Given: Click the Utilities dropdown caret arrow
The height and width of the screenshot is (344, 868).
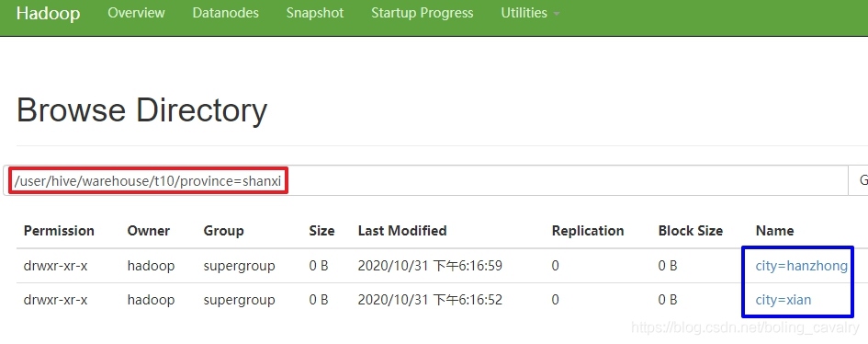Looking at the screenshot, I should click(x=557, y=14).
